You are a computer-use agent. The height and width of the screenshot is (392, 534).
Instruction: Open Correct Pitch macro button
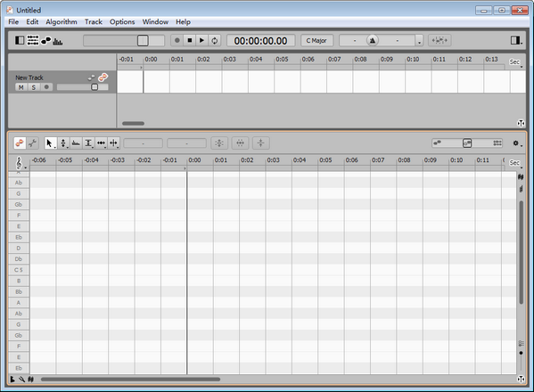tap(219, 143)
